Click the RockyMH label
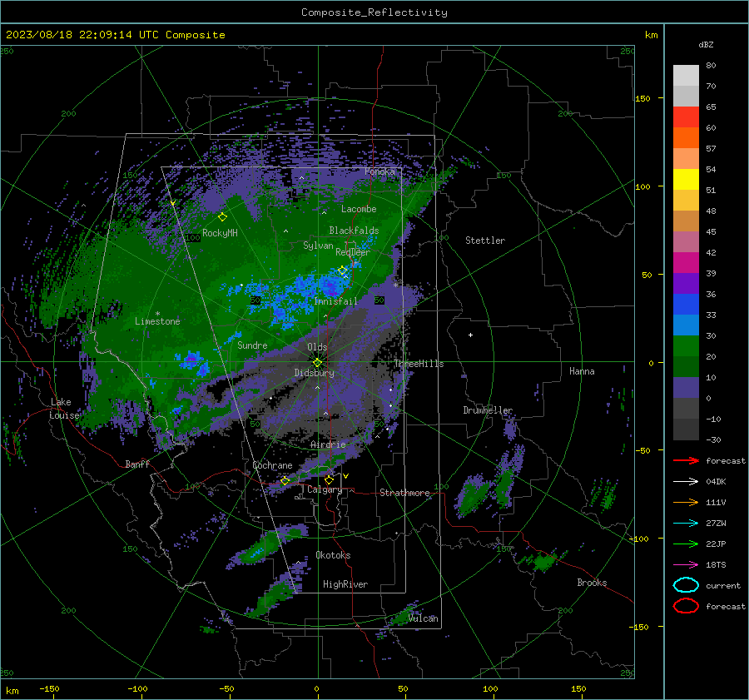Image resolution: width=749 pixels, height=700 pixels. click(x=220, y=233)
